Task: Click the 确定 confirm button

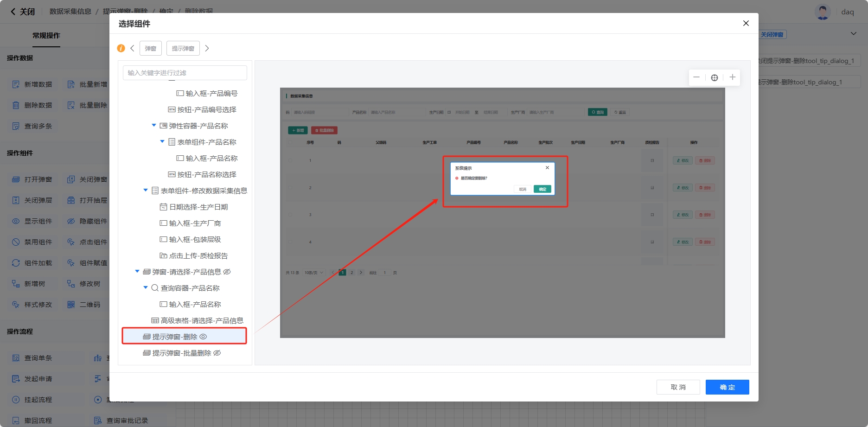Action: pos(727,387)
